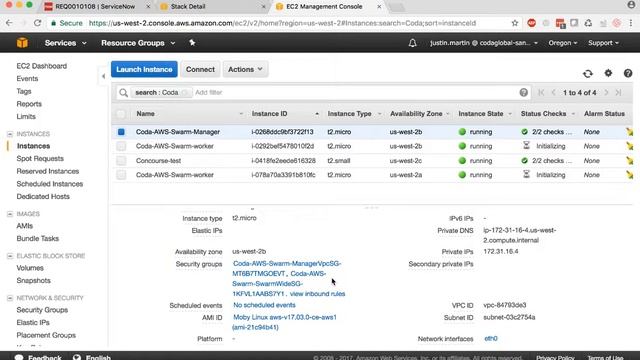The image size is (640, 360).
Task: Click the Launch Instance button
Action: pyautogui.click(x=144, y=69)
